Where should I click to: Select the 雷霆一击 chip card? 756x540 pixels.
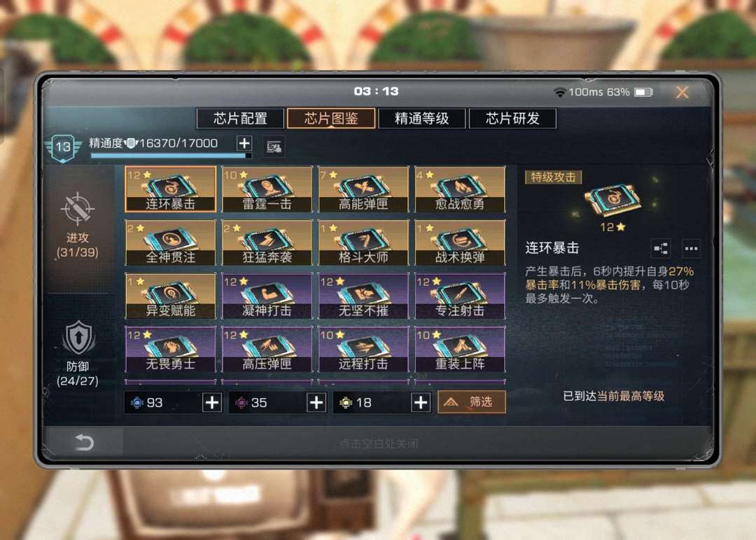(267, 189)
